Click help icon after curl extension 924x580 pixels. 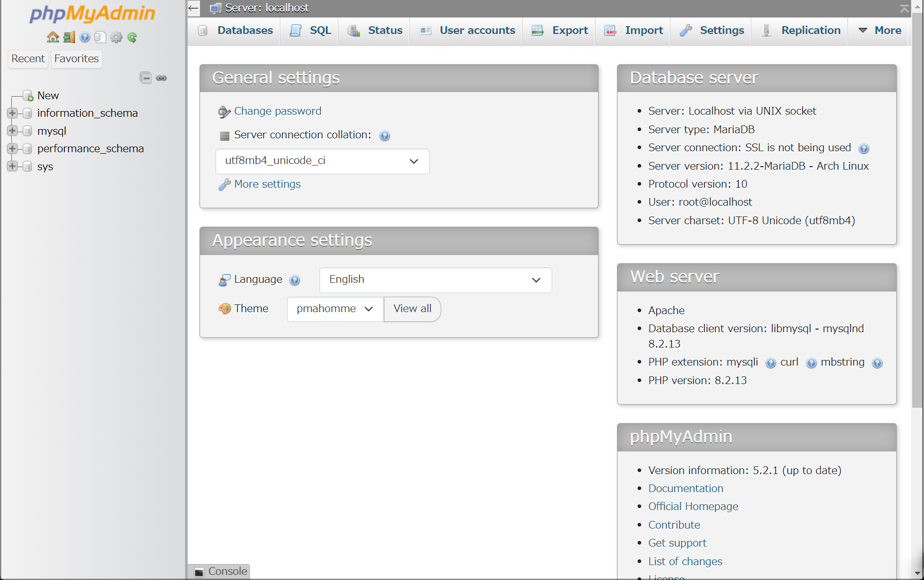click(x=811, y=363)
